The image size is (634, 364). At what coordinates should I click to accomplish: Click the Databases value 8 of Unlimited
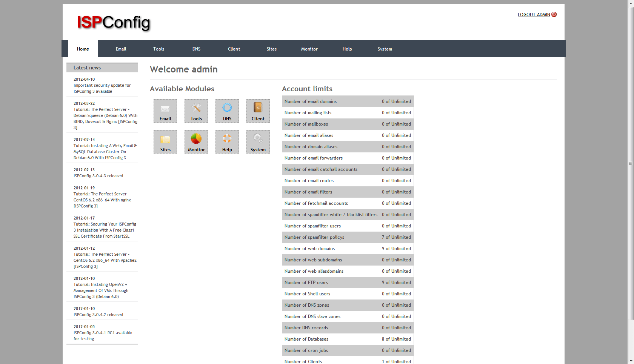pyautogui.click(x=396, y=339)
